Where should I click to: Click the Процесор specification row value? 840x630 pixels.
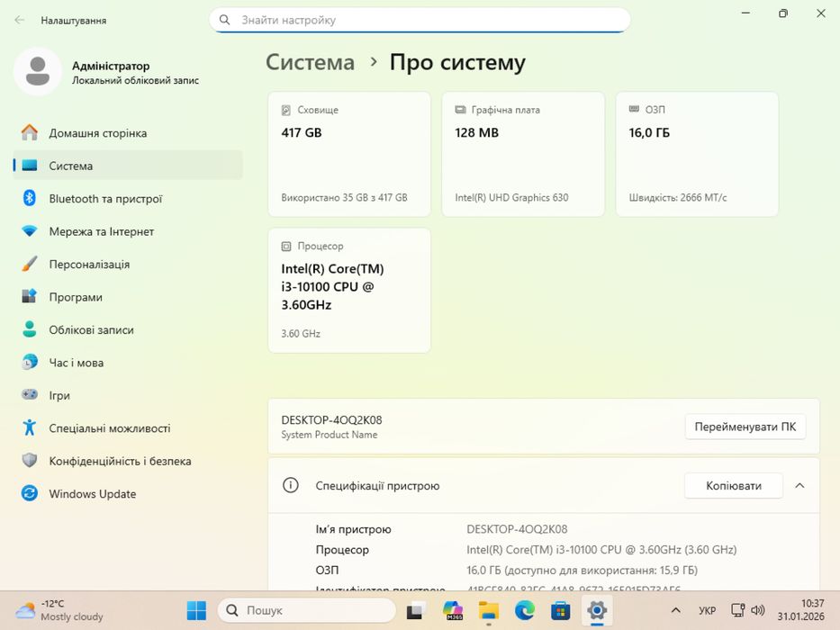601,549
